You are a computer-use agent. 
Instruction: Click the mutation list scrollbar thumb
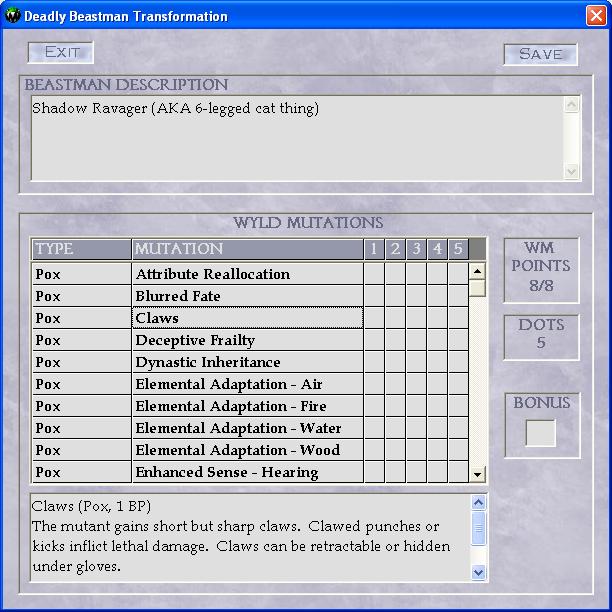click(x=477, y=288)
